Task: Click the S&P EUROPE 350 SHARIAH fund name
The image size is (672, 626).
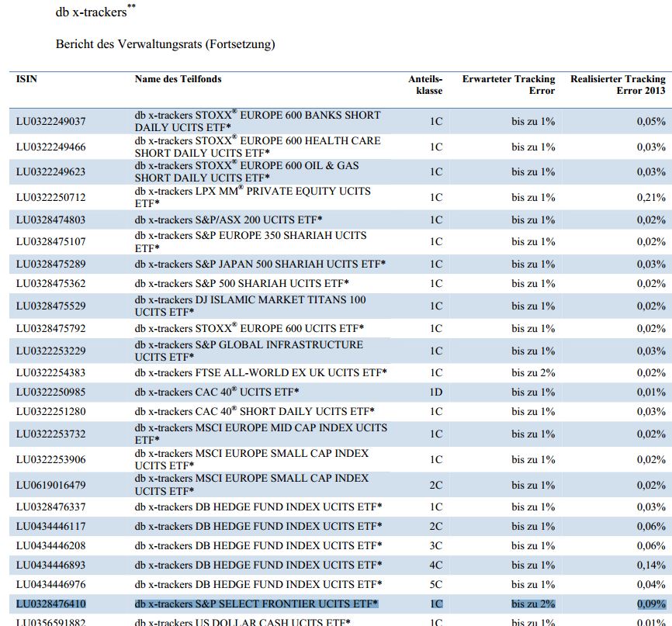Action: 251,242
